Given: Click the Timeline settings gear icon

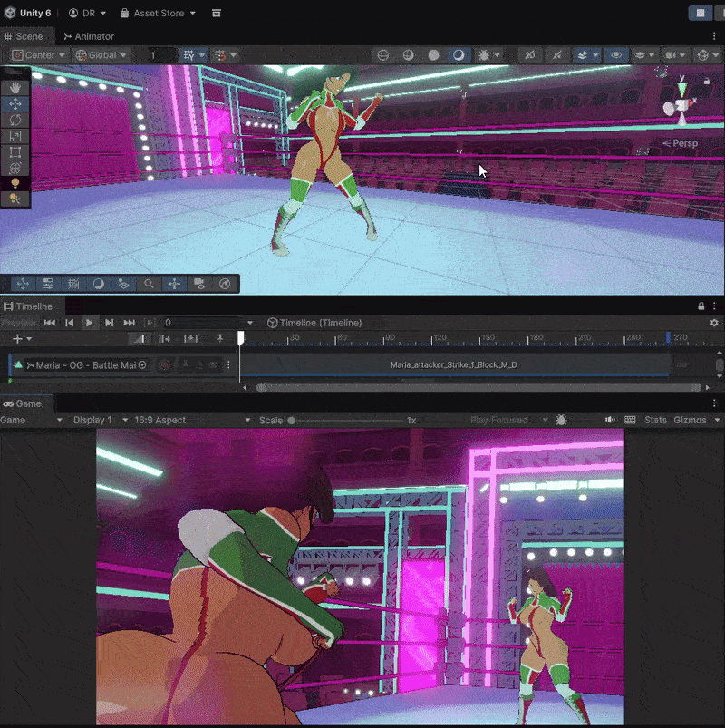Looking at the screenshot, I should tap(714, 323).
